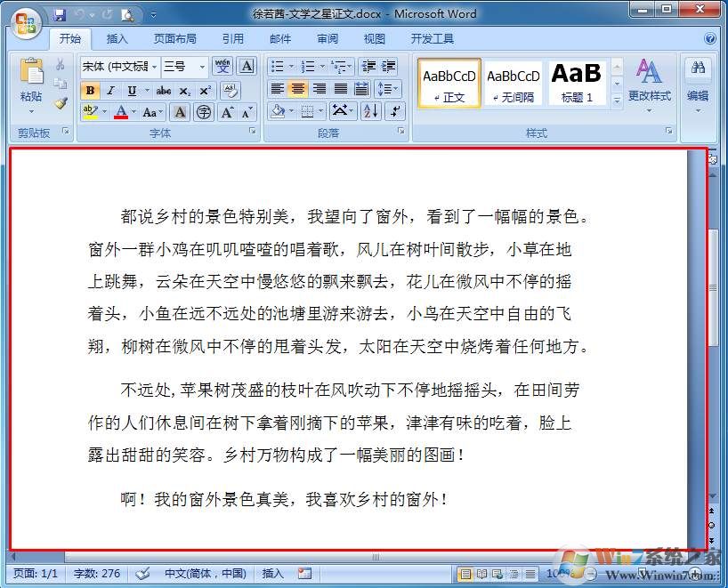Open the Paragraph dialog launcher
Screen dimensions: 728x588
click(x=401, y=132)
